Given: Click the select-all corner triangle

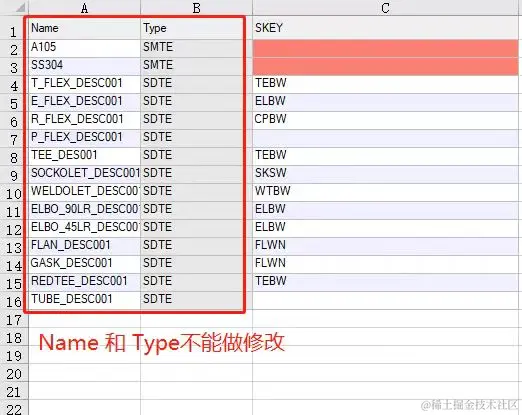Looking at the screenshot, I should pos(20,8).
